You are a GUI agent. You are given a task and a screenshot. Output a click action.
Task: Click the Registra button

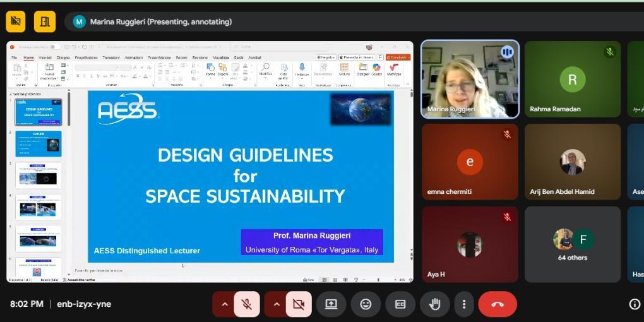pos(326,57)
